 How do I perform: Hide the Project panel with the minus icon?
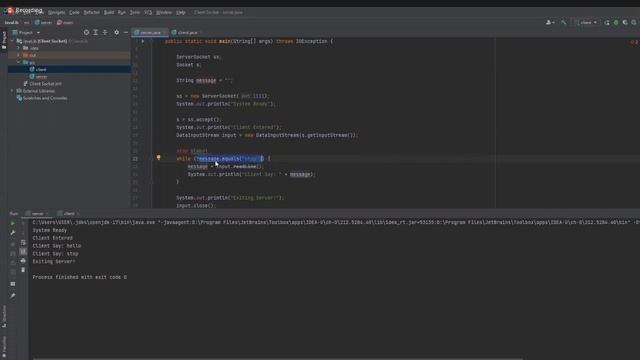126,32
